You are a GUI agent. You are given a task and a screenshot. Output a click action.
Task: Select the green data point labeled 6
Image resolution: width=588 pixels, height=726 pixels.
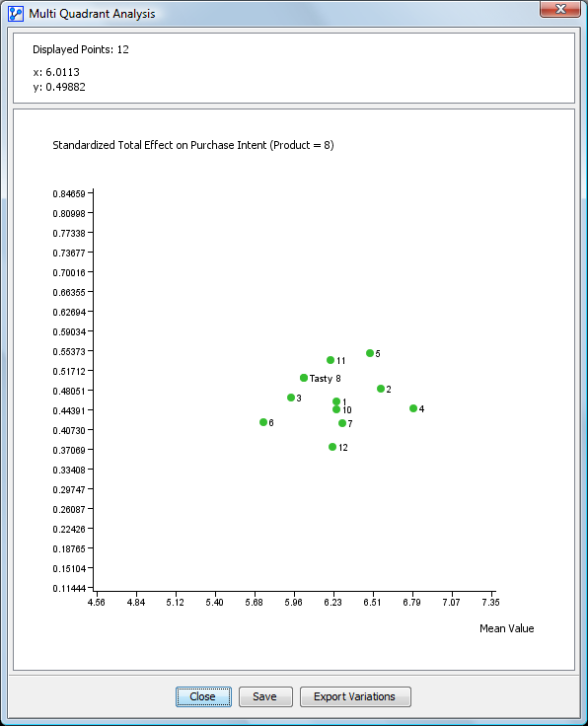263,422
